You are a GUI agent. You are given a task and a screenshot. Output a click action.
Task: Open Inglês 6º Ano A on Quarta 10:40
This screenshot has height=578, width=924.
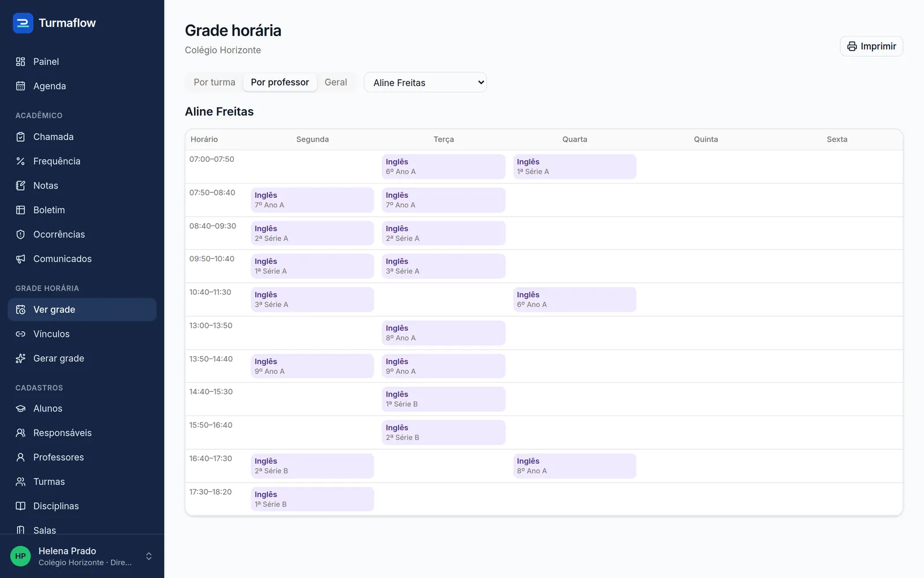point(575,299)
